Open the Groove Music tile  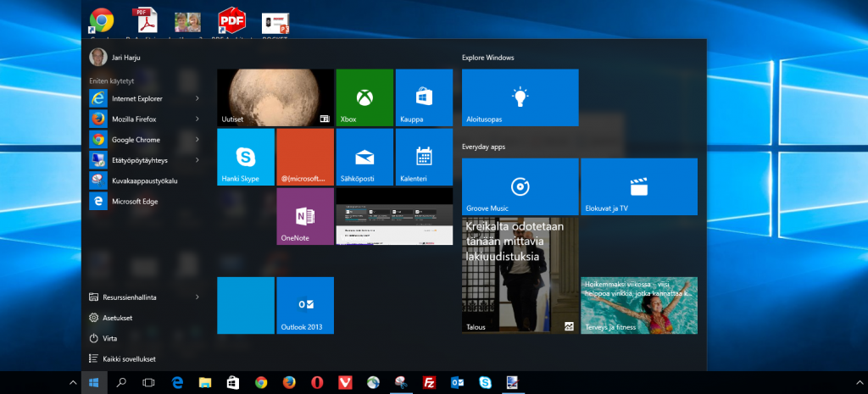click(520, 186)
